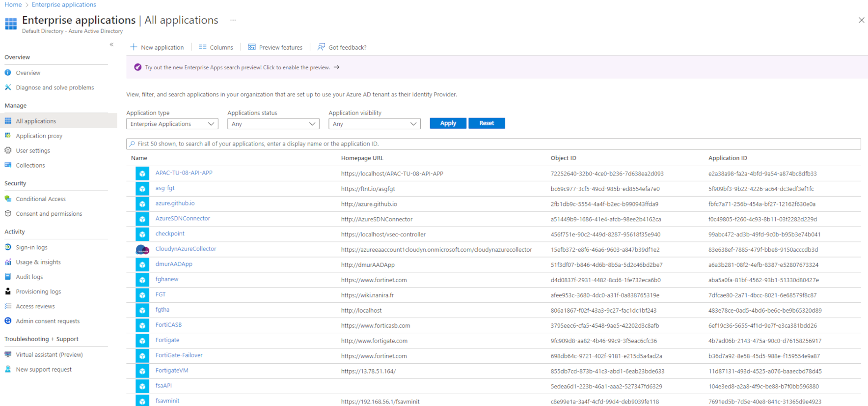This screenshot has width=868, height=406.
Task: Click the Application proxy icon
Action: coord(8,136)
